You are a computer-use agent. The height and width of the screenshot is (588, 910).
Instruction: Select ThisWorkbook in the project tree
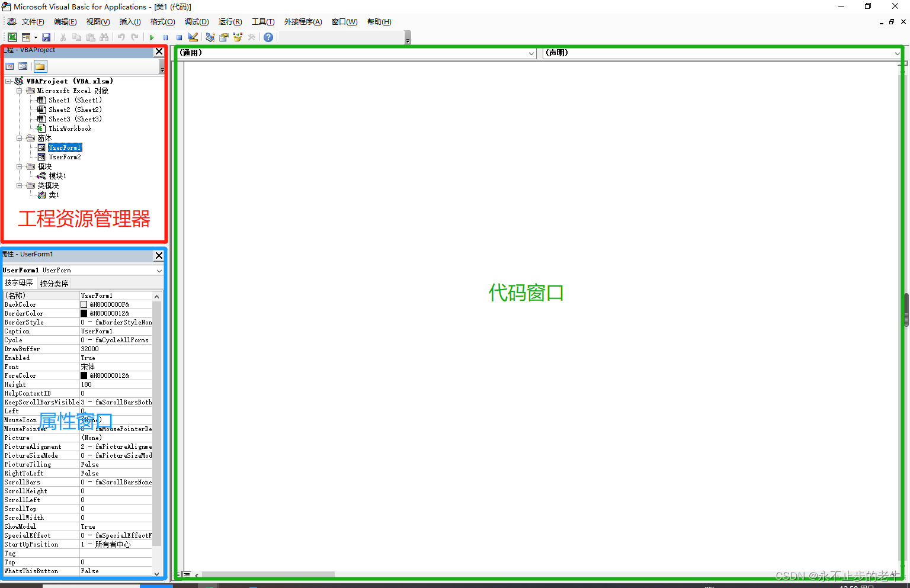[70, 128]
